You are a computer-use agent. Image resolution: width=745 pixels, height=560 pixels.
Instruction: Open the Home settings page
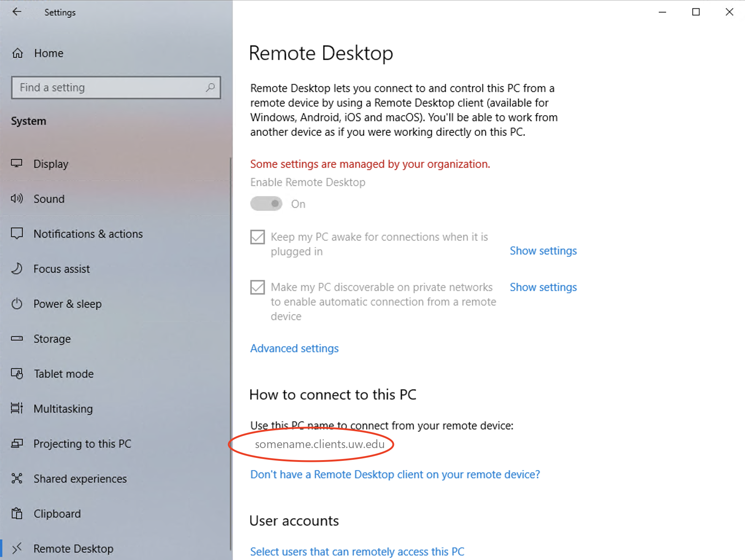click(116, 53)
